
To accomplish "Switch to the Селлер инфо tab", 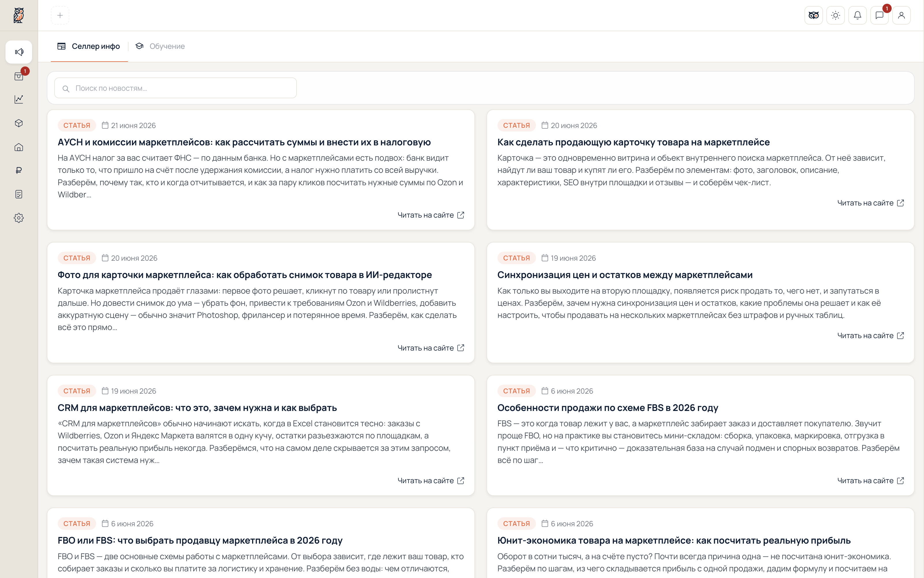I will click(89, 46).
